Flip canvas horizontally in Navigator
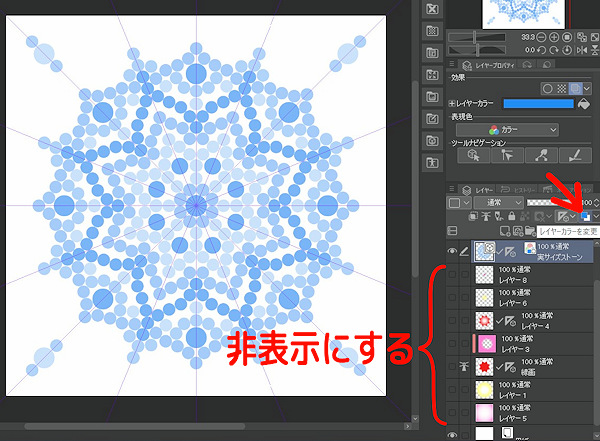Image resolution: width=600 pixels, height=441 pixels. click(582, 50)
